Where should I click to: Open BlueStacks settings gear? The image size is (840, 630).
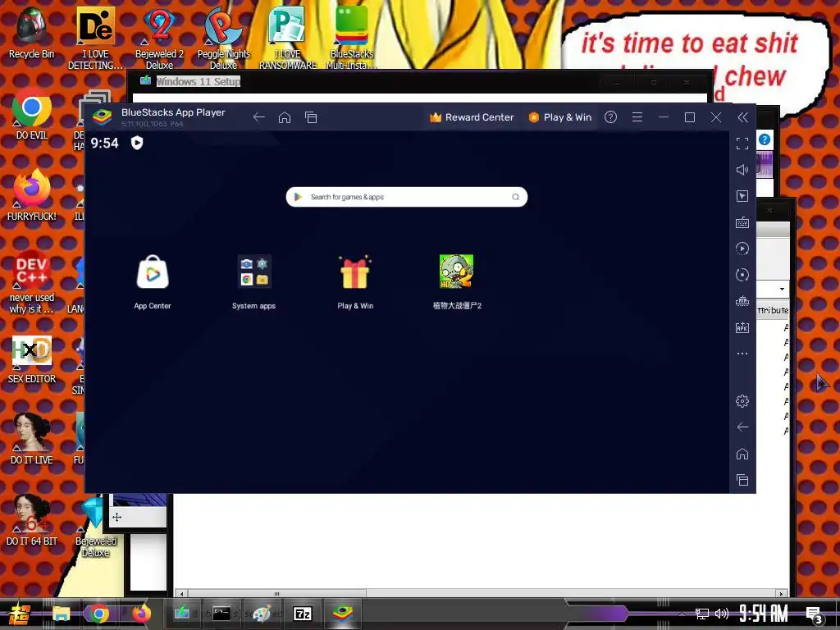point(742,400)
